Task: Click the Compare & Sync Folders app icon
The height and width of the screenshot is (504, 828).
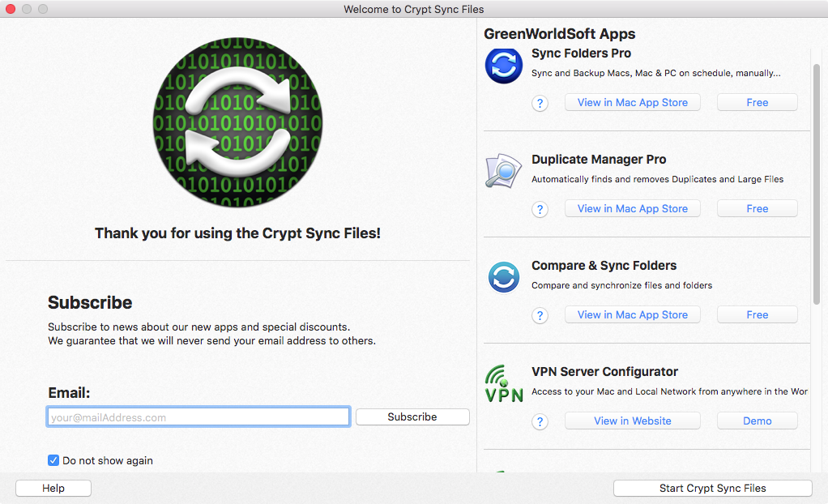Action: coord(504,277)
